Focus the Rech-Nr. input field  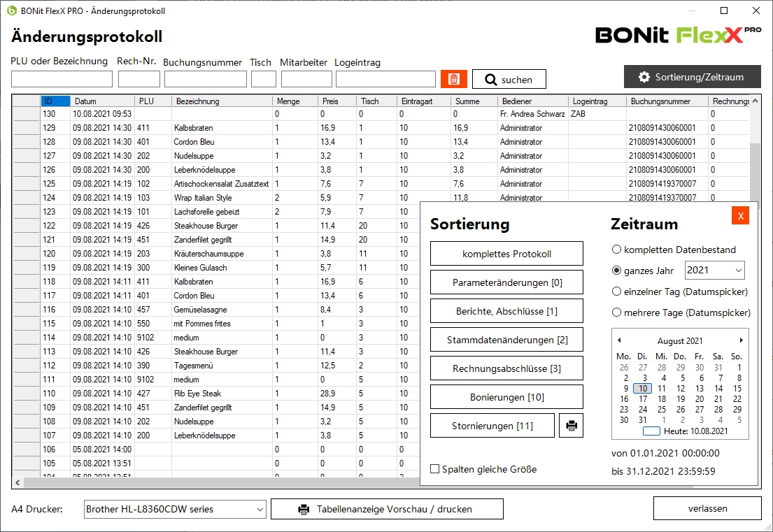point(139,79)
